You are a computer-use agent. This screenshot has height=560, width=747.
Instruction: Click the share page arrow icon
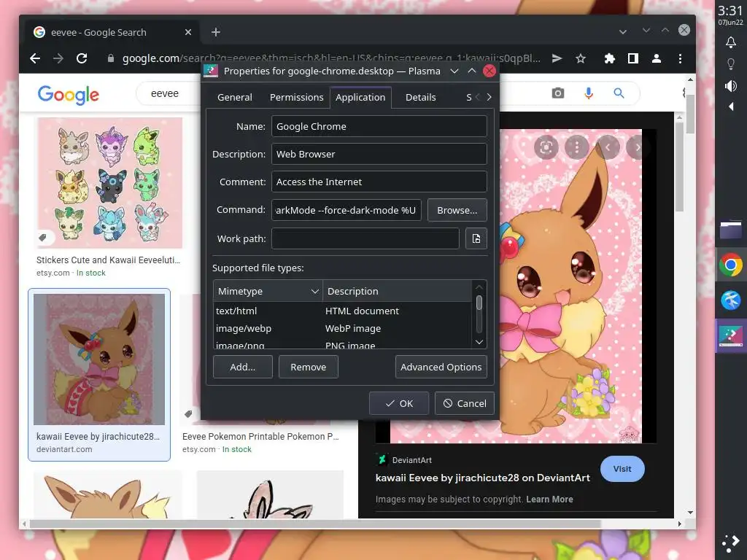pyautogui.click(x=557, y=58)
